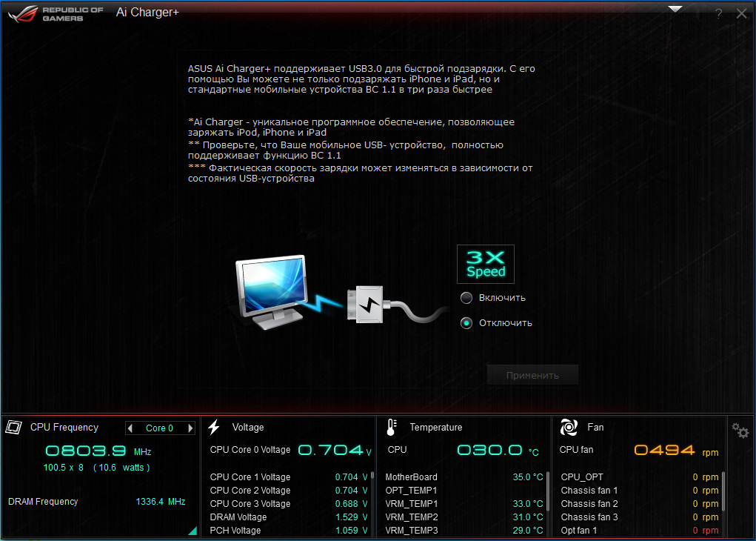Screen dimensions: 756x541
Task: Click the 3X Speed badge
Action: [486, 264]
